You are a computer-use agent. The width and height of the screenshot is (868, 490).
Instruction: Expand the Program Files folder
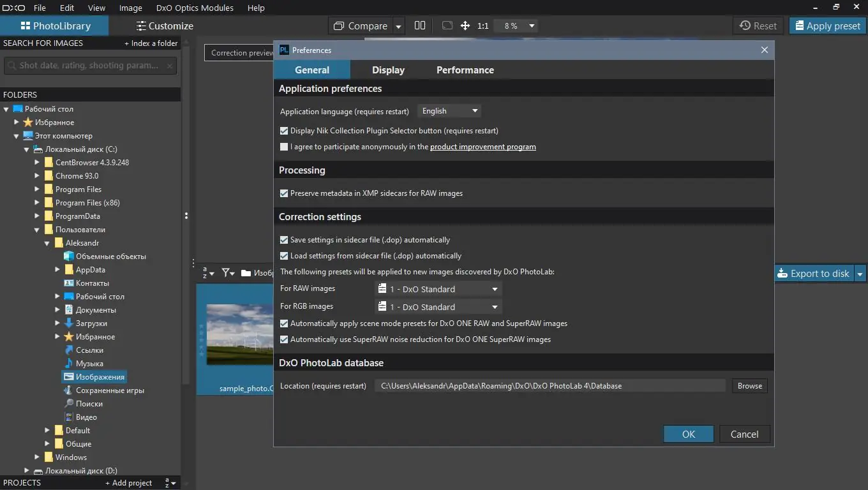(37, 189)
